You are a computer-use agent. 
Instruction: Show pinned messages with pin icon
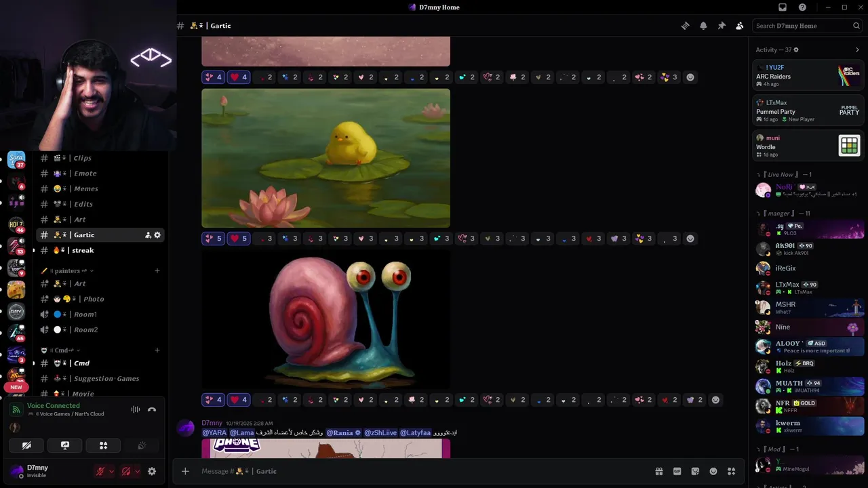coord(722,26)
